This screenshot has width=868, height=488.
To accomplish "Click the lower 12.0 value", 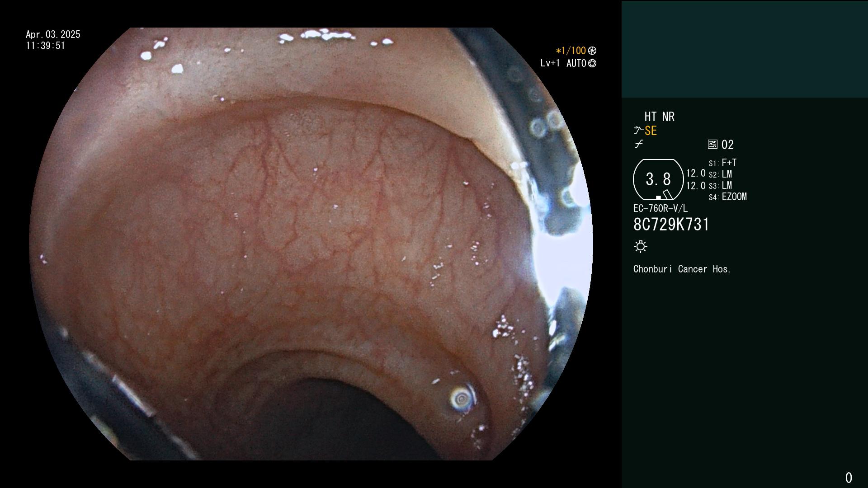I will (x=696, y=186).
